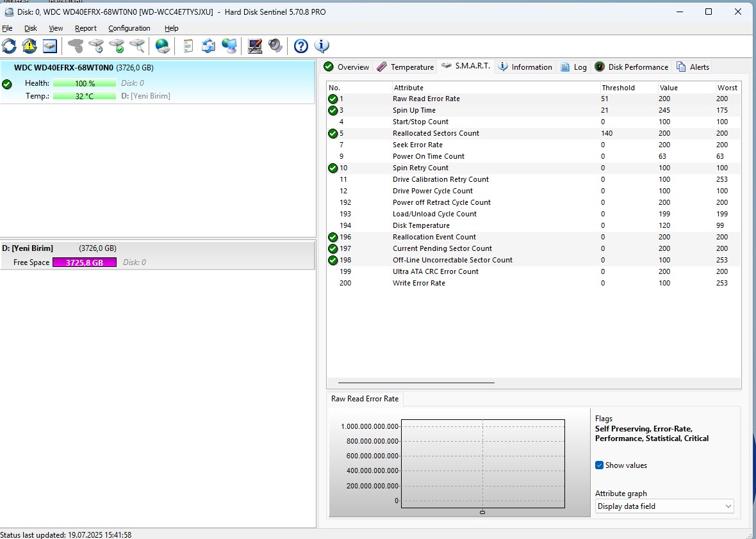Click the disk icon in the title bar
The height and width of the screenshot is (539, 756).
[x=9, y=12]
